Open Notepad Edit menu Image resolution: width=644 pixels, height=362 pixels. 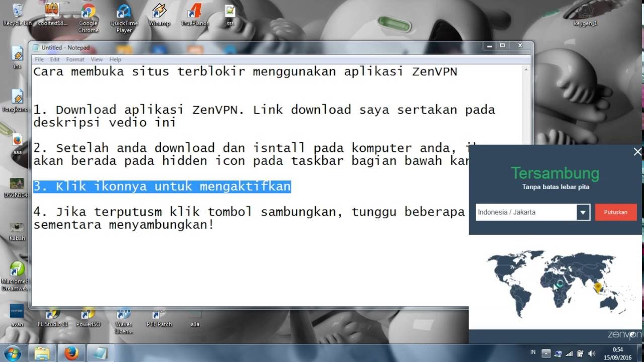(x=55, y=59)
